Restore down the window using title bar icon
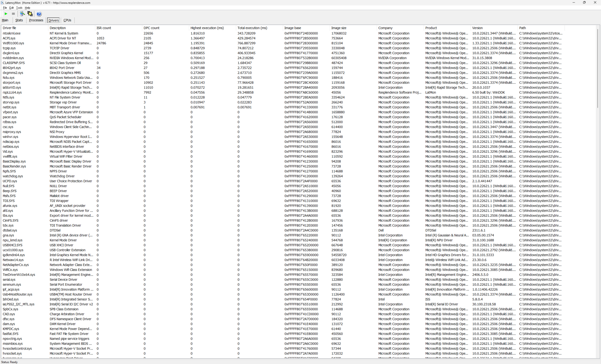Image resolution: width=601 pixels, height=364 pixels. click(584, 3)
